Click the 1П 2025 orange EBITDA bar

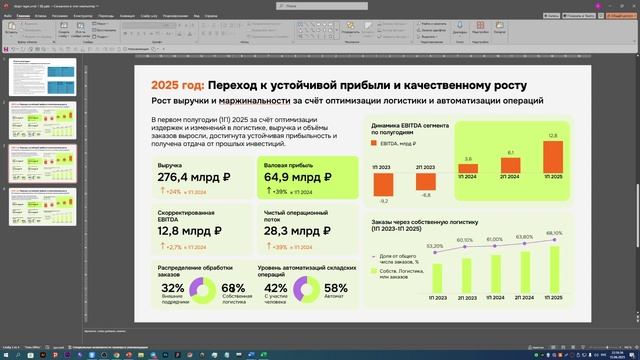click(x=553, y=157)
